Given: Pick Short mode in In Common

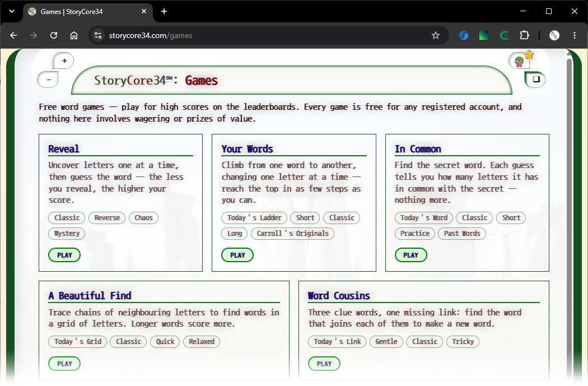Looking at the screenshot, I should 511,217.
